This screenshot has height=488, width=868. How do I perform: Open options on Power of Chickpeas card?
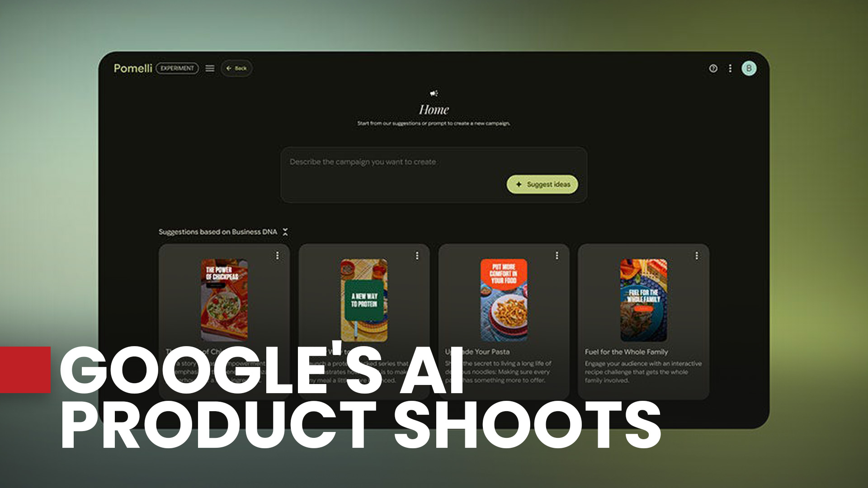pos(277,256)
